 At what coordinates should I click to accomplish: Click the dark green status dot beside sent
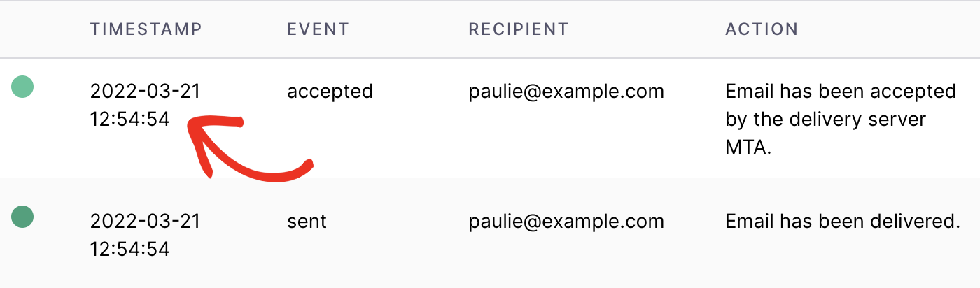[22, 217]
